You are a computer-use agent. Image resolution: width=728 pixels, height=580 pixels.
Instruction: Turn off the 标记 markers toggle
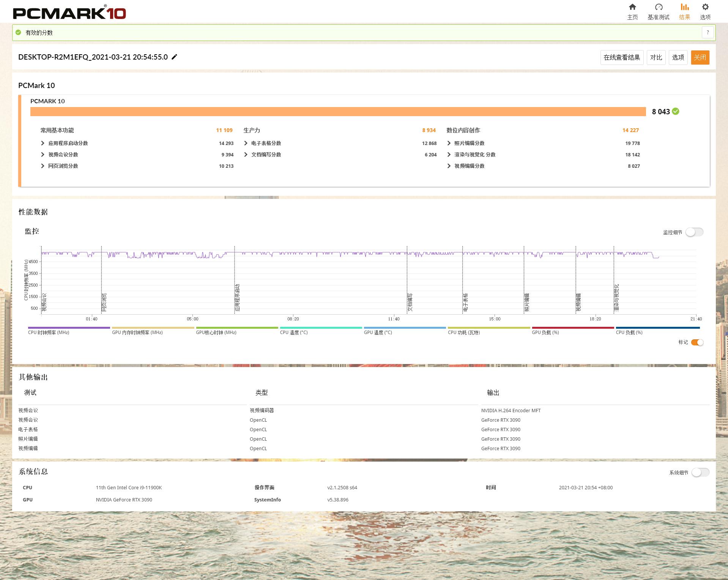[x=697, y=342]
